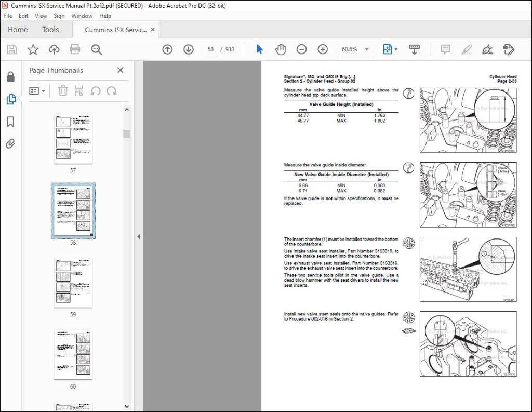532x412 pixels.
Task: Switch to the Tools tab
Action: click(x=50, y=30)
